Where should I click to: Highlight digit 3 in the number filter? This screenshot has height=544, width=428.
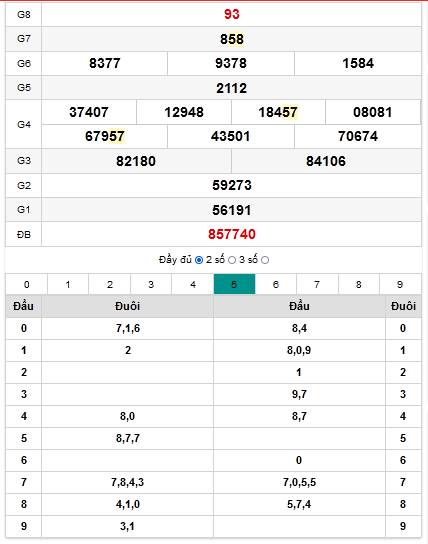click(151, 284)
